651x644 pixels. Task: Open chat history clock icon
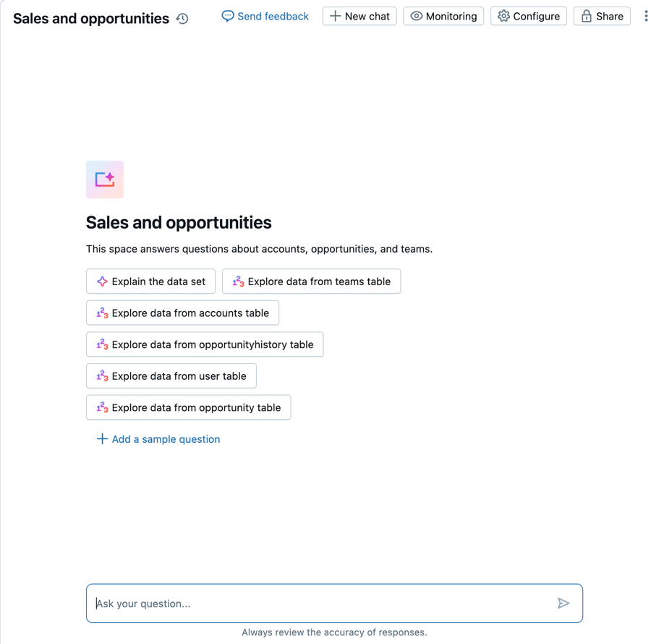(182, 19)
